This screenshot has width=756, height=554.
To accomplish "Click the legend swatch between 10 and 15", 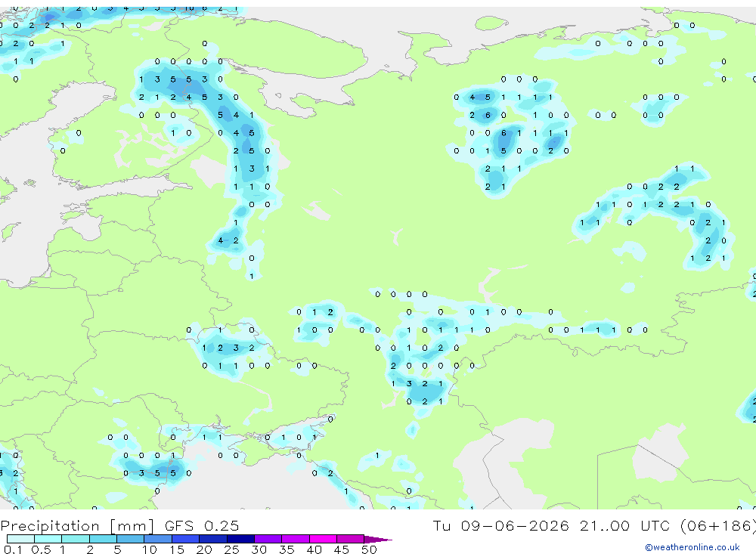I will pos(158,539).
